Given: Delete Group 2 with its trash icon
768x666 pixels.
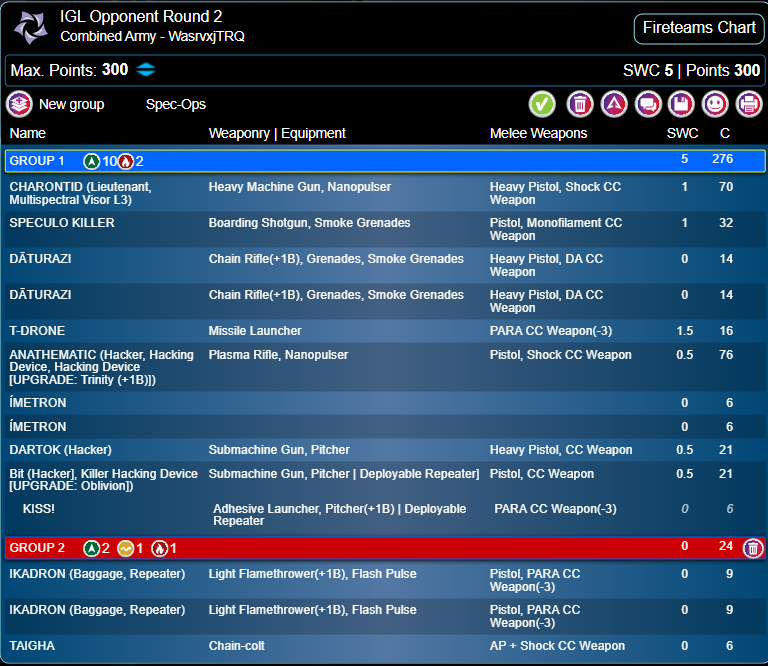Looking at the screenshot, I should tap(753, 548).
